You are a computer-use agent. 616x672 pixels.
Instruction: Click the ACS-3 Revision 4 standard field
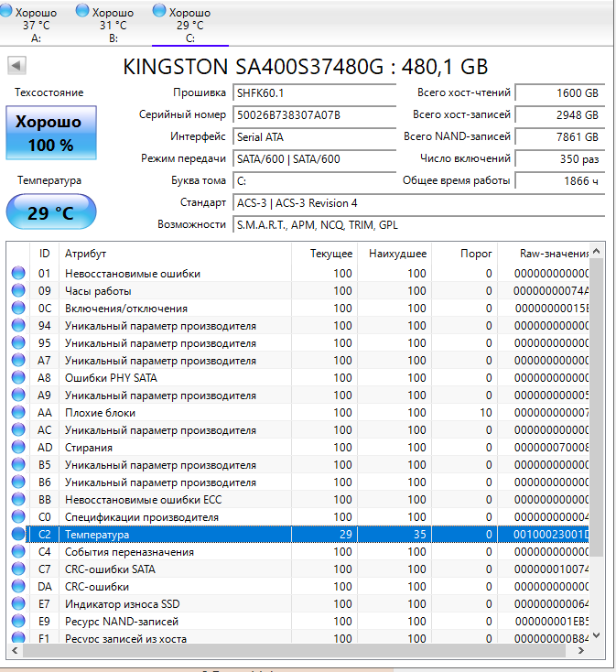(418, 202)
